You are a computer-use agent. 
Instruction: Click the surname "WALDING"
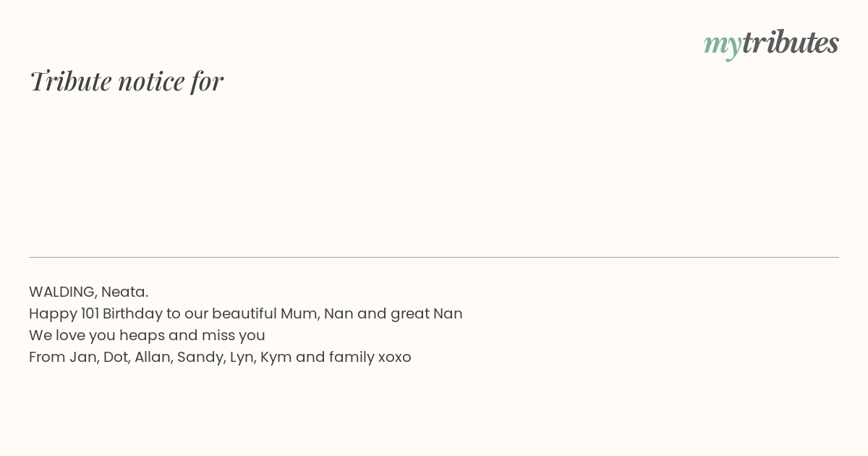[61, 292]
